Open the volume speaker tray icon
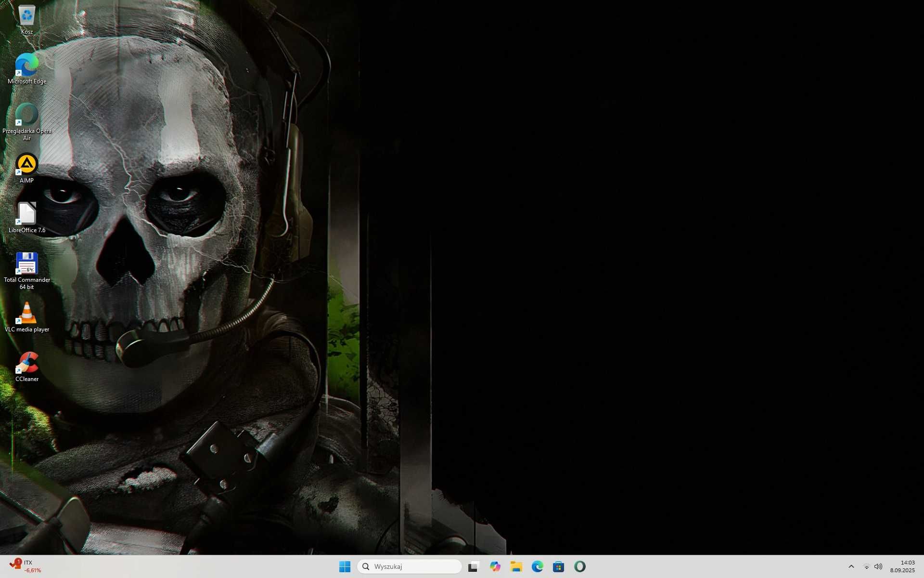This screenshot has height=578, width=924. (878, 566)
